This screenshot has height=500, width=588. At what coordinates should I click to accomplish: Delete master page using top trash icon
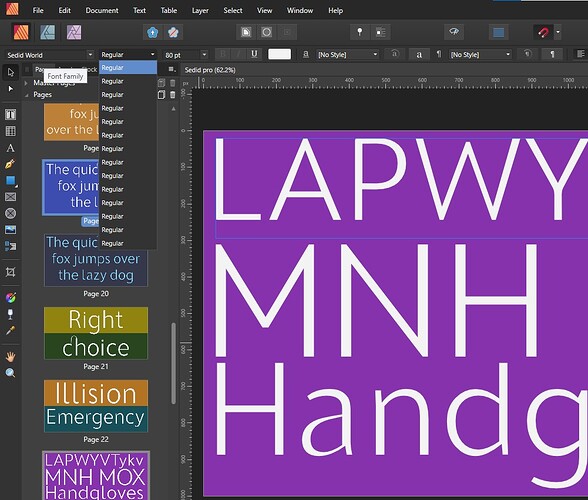(172, 83)
